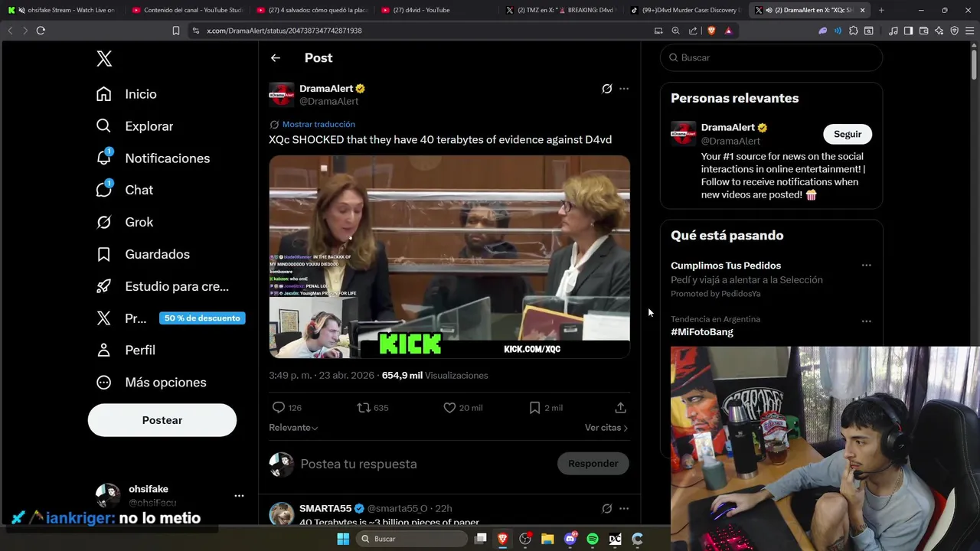Switch to TMZ en X tab
Screen dimensions: 980x551
(562, 10)
